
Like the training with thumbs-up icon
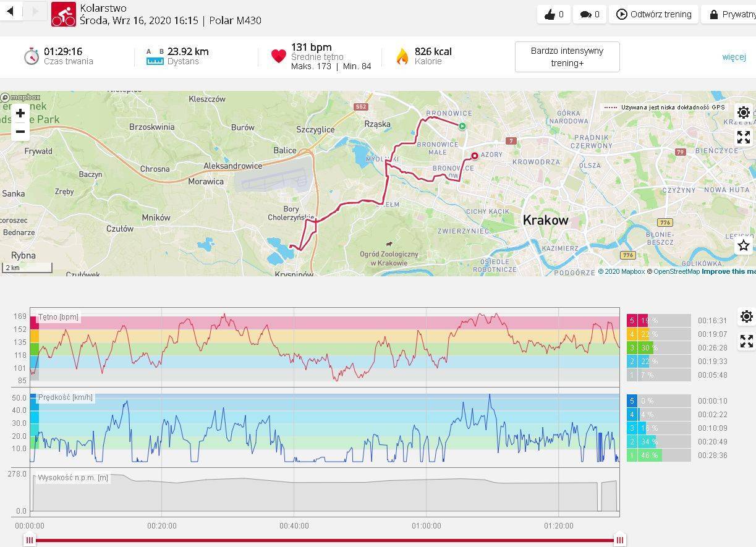(554, 14)
